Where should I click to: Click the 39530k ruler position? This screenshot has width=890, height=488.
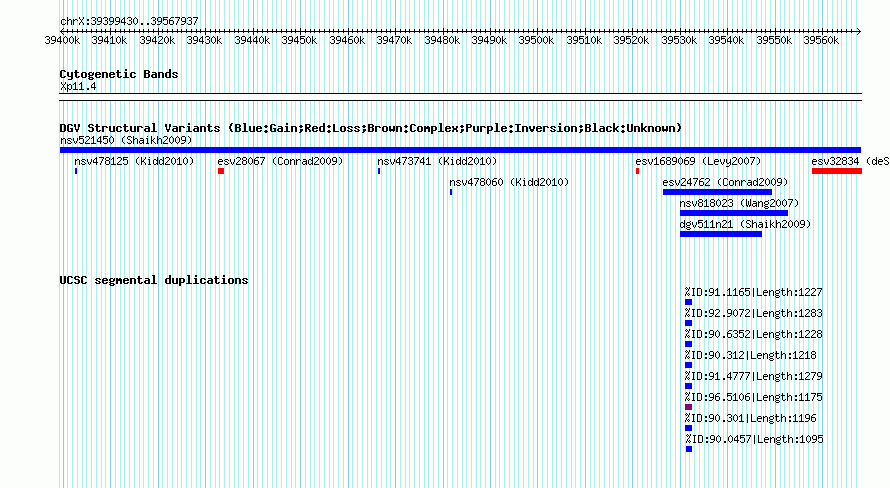pyautogui.click(x=679, y=40)
